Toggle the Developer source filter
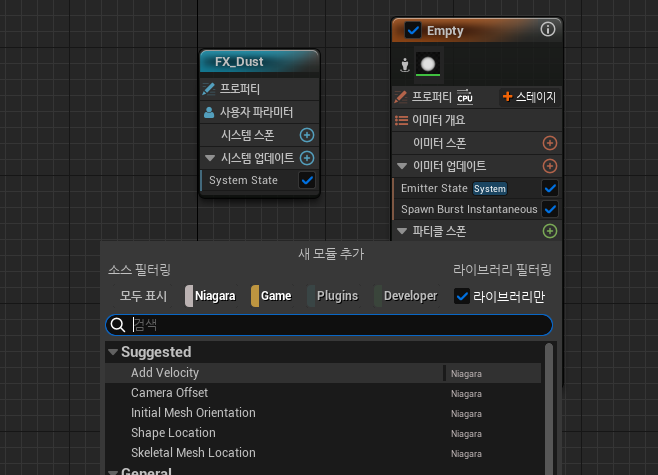The width and height of the screenshot is (658, 475). (406, 296)
